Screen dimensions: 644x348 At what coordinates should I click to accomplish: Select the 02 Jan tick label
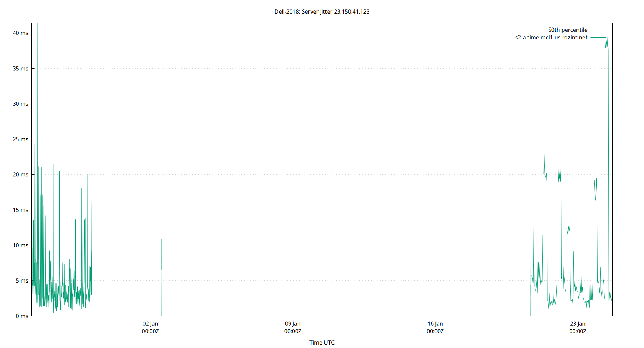pos(150,323)
